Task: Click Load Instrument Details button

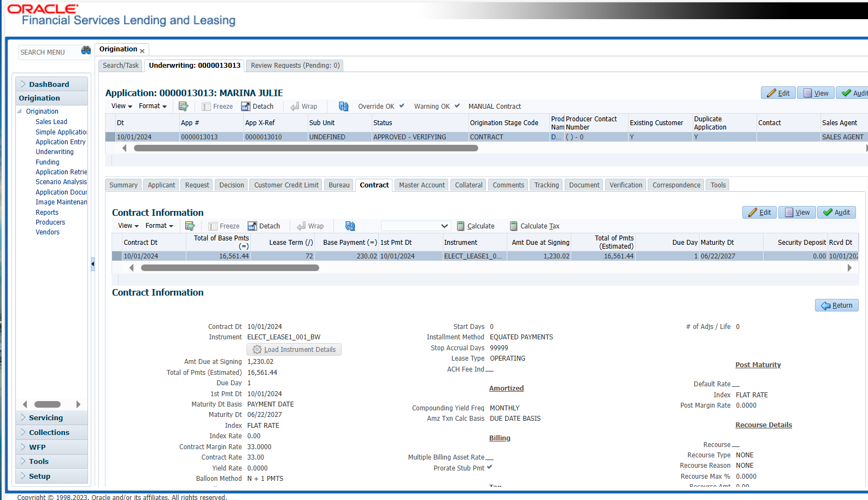Action: click(x=294, y=350)
